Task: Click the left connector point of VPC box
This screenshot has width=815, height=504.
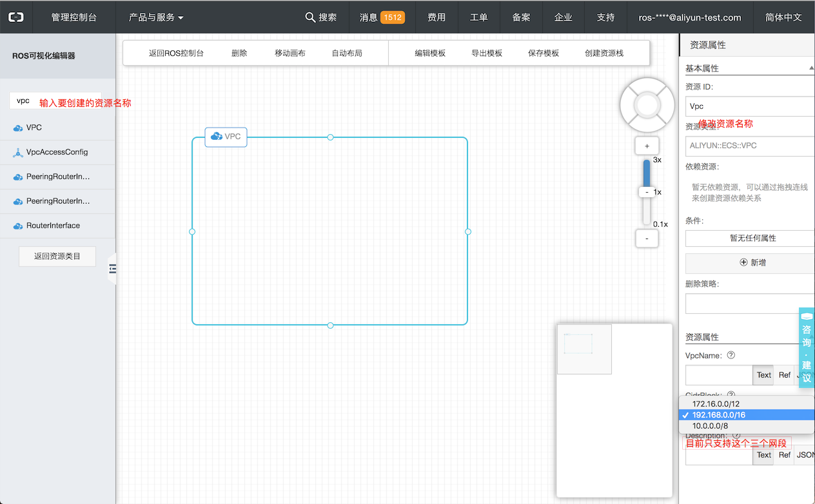Action: point(192,231)
